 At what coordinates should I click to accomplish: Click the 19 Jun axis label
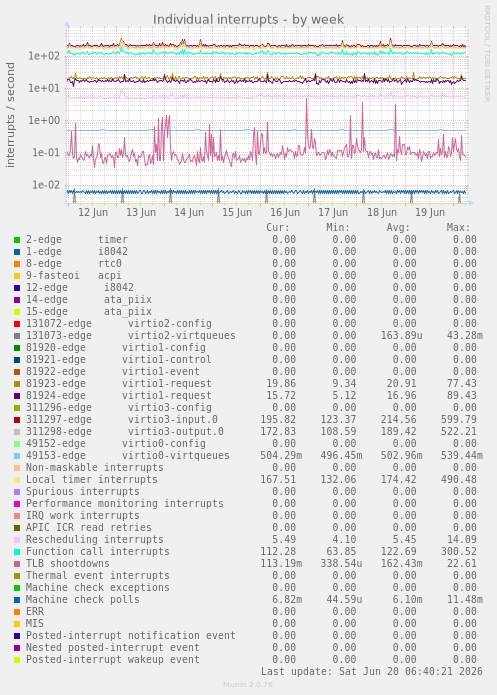[430, 212]
